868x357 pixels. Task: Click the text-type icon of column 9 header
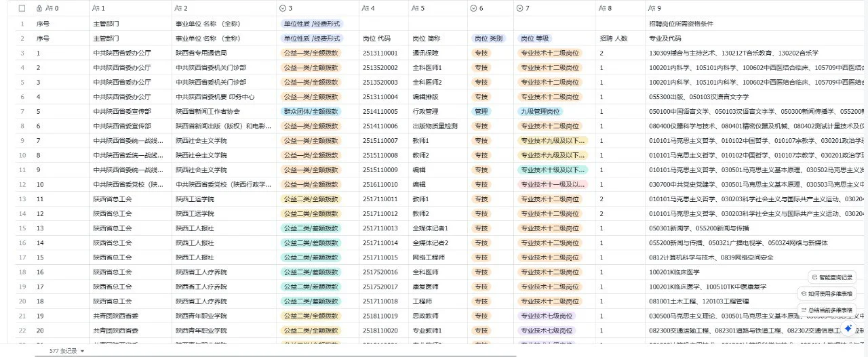click(x=652, y=8)
